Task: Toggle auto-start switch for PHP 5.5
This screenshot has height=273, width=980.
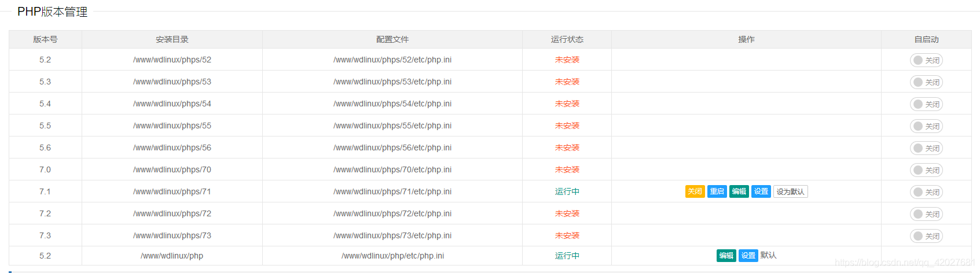Action: coord(926,126)
